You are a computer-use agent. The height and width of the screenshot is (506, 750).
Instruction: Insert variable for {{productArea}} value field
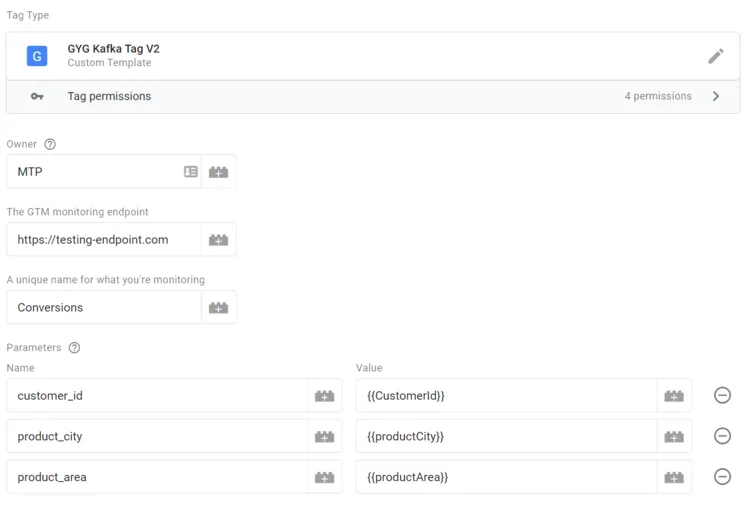[x=674, y=477]
